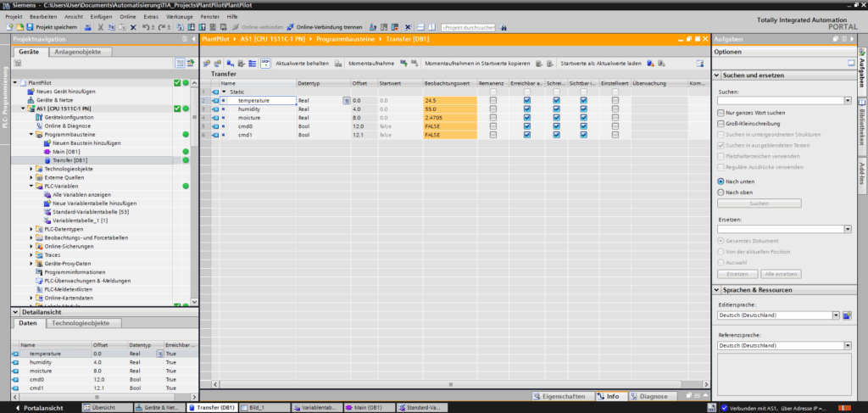Open the Bibliotheken side panel tab
The image size is (868, 413).
[x=862, y=126]
